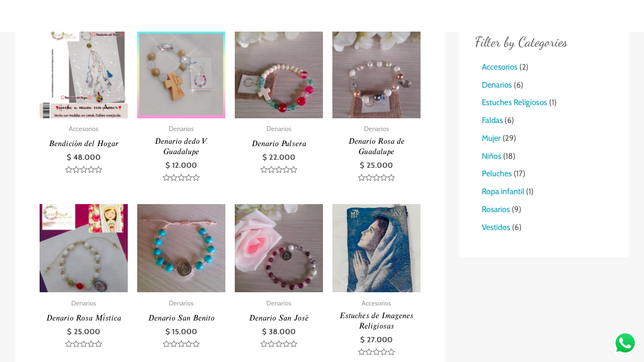Filter by Niños category

coord(491,156)
